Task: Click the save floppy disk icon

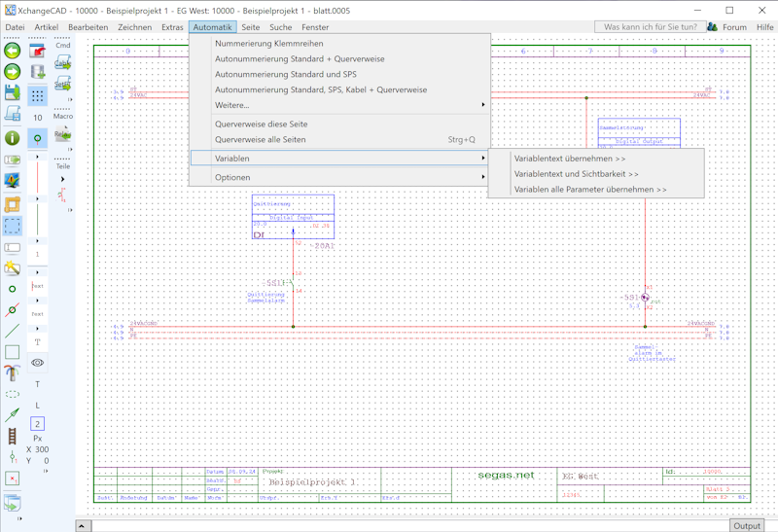Action: click(13, 93)
